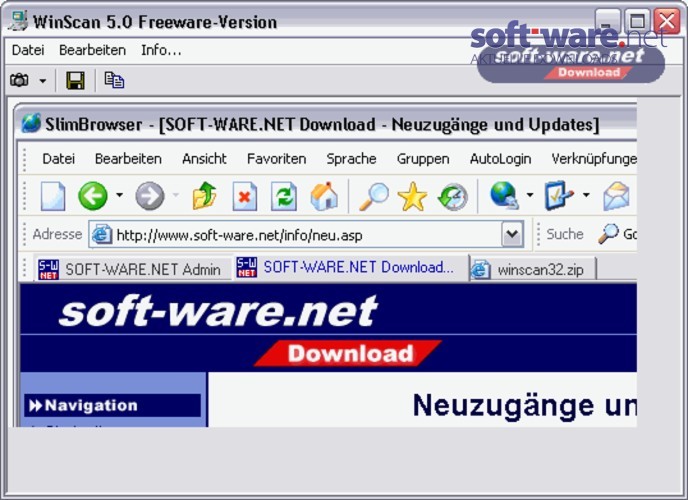Click the mail envelope icon in the toolbar

coord(616,196)
